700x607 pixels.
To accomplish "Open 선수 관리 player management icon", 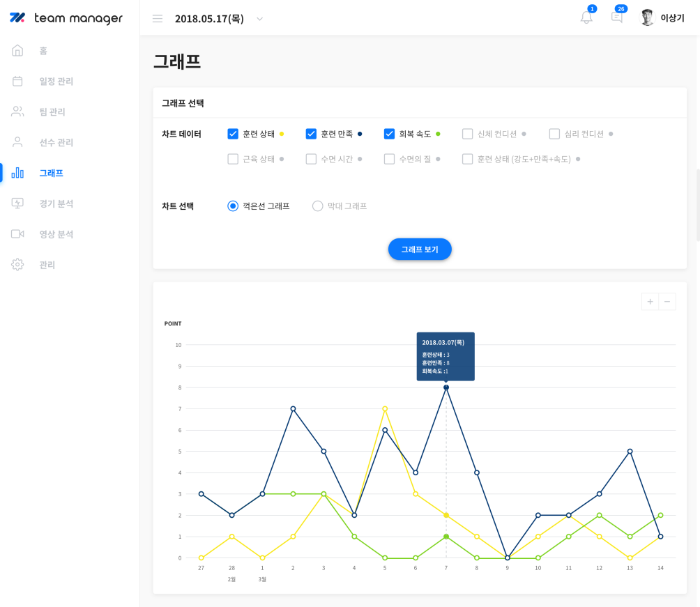I will (x=17, y=142).
